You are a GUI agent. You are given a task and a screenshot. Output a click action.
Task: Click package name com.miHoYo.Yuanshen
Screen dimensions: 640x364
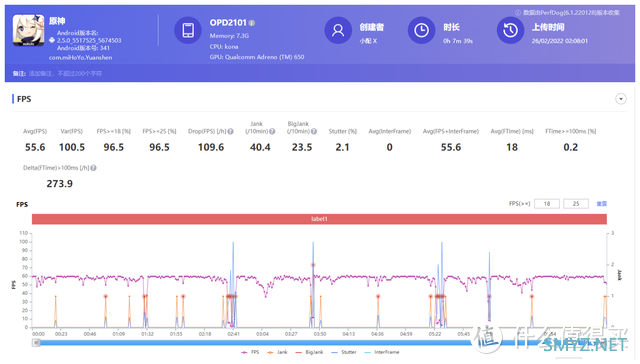click(80, 58)
